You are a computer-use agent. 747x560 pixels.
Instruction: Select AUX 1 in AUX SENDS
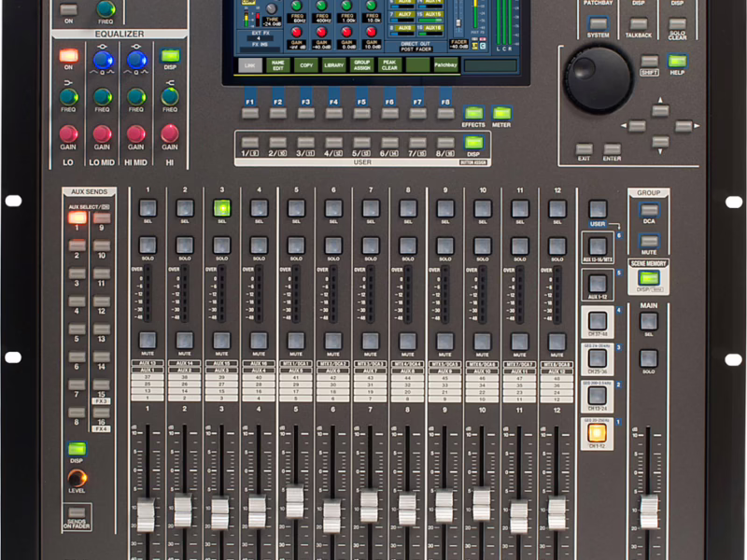tap(78, 217)
